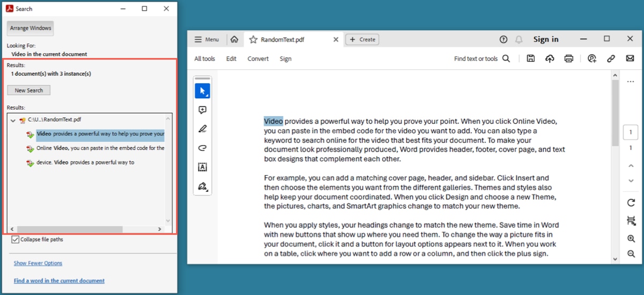This screenshot has width=644, height=295.
Task: Go to Acrobat home icon
Action: coord(234,39)
